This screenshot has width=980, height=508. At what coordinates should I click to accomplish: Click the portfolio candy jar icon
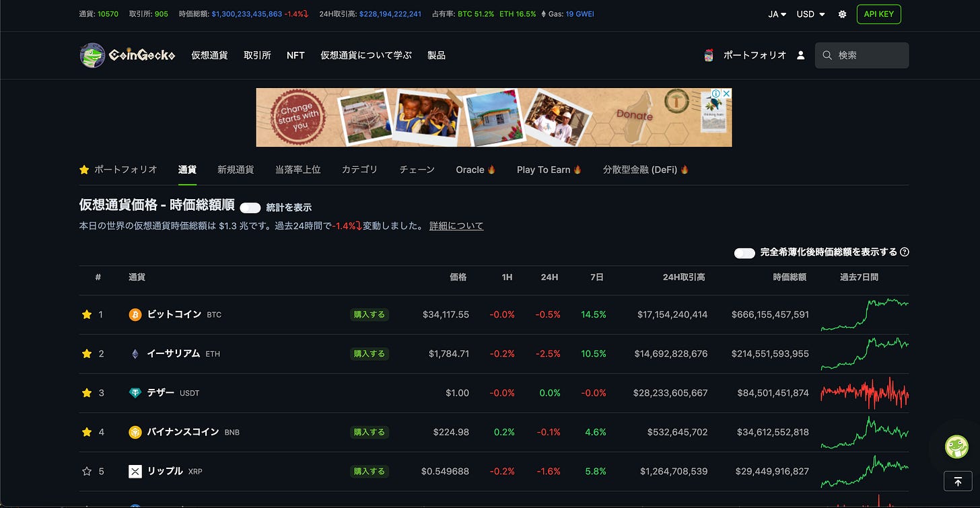click(x=708, y=55)
